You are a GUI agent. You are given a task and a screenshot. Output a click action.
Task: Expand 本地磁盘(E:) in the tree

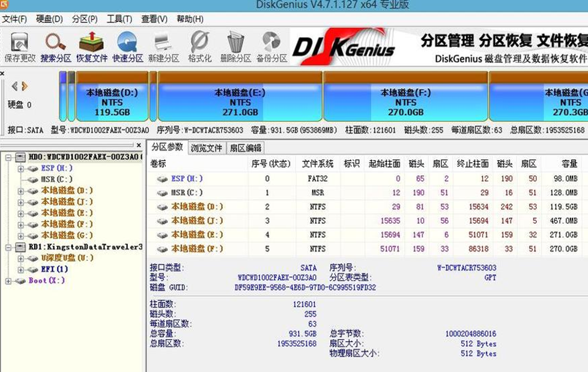20,214
